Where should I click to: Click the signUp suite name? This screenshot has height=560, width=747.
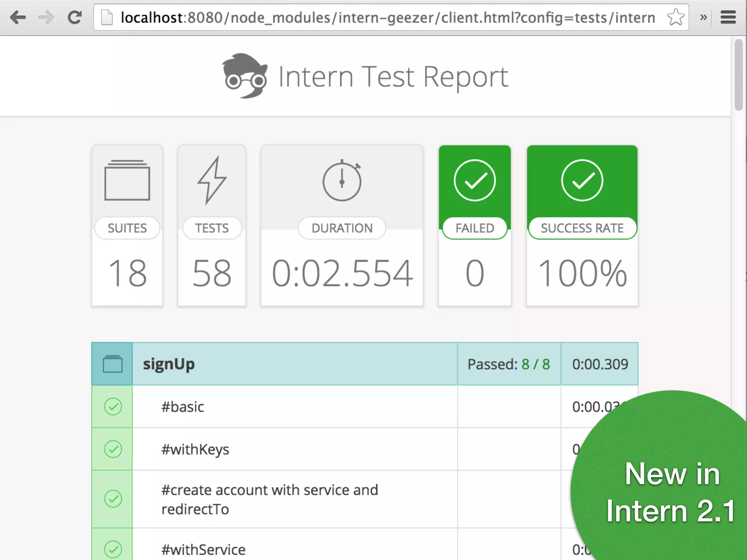[x=169, y=364]
